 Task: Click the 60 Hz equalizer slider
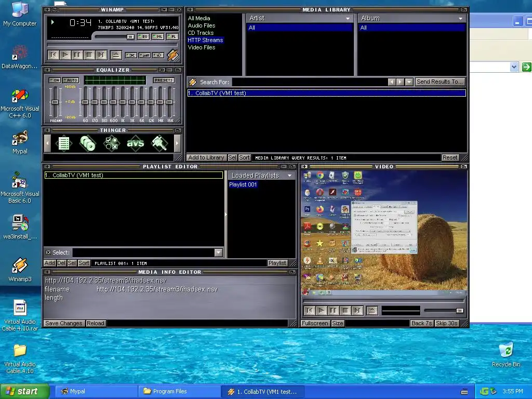(x=85, y=102)
